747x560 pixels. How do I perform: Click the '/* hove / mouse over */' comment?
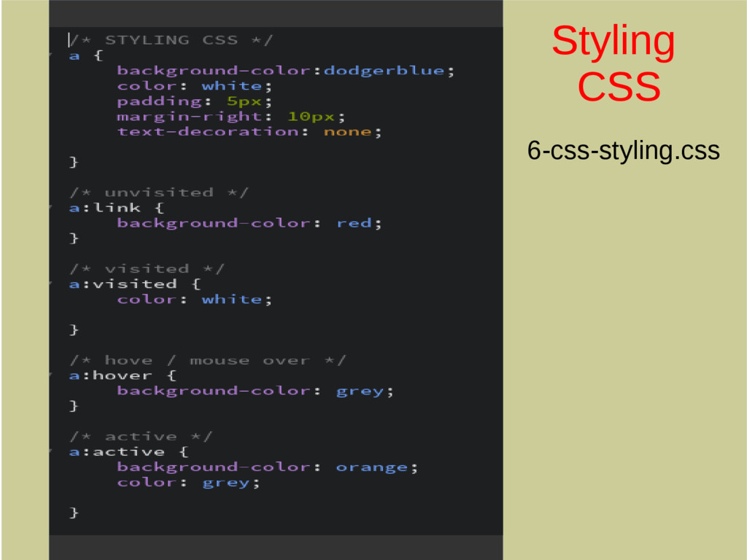207,360
